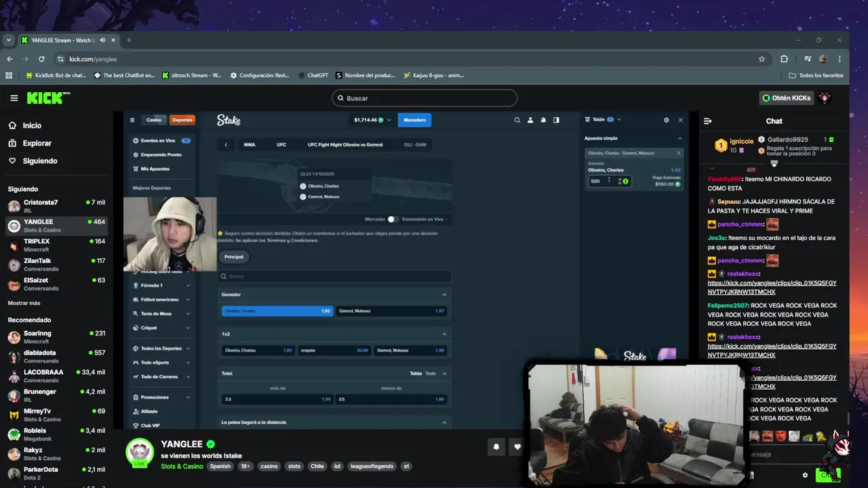Select UFC breadcrumb tab
The width and height of the screenshot is (868, 488).
tap(281, 144)
